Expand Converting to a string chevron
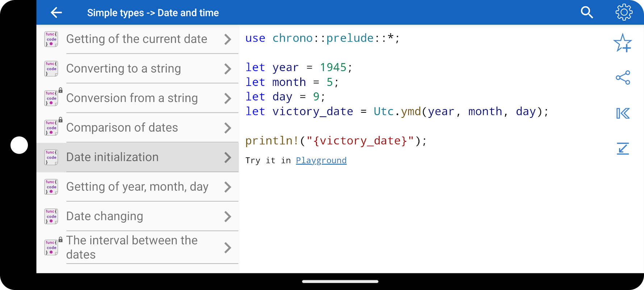Image resolution: width=644 pixels, height=290 pixels. (x=227, y=69)
